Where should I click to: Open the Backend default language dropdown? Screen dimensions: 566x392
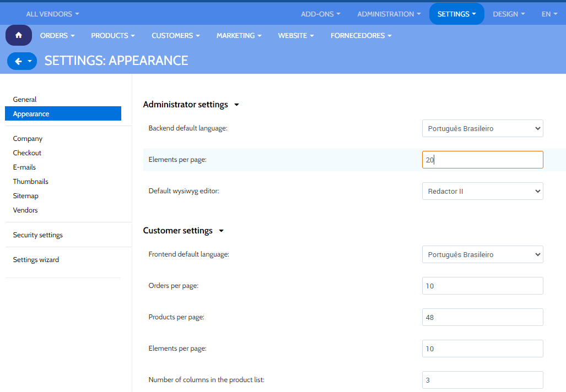pyautogui.click(x=482, y=129)
